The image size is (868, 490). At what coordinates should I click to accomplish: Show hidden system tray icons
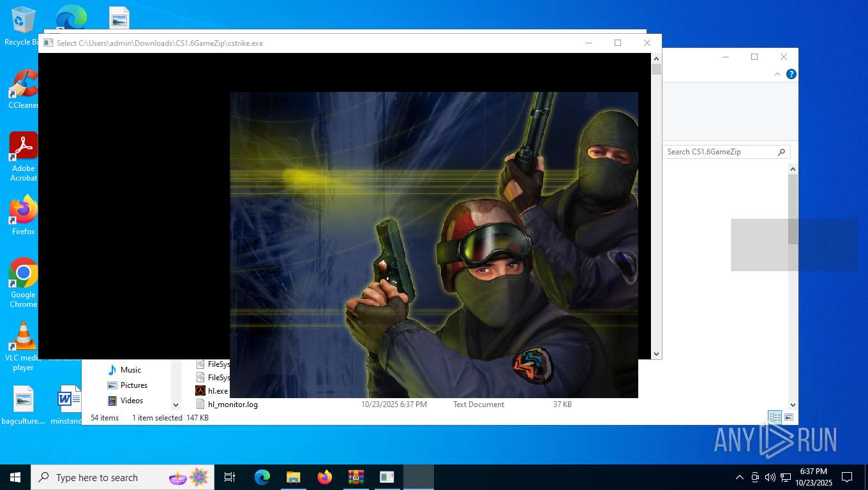[739, 477]
